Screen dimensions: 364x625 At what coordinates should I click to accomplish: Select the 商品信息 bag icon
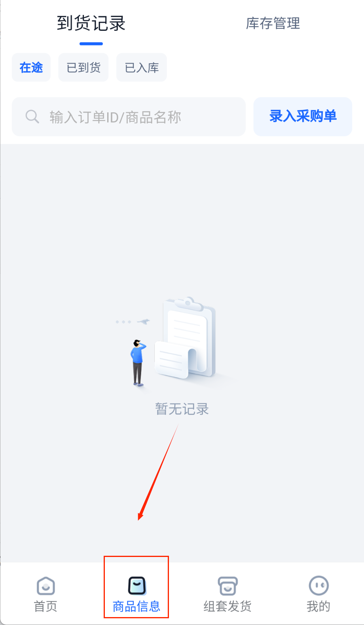pyautogui.click(x=137, y=585)
